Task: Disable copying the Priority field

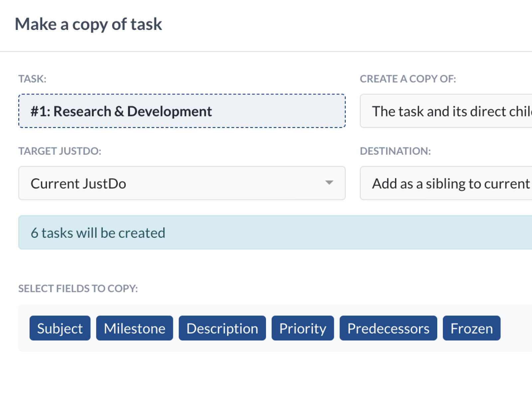Action: tap(303, 328)
